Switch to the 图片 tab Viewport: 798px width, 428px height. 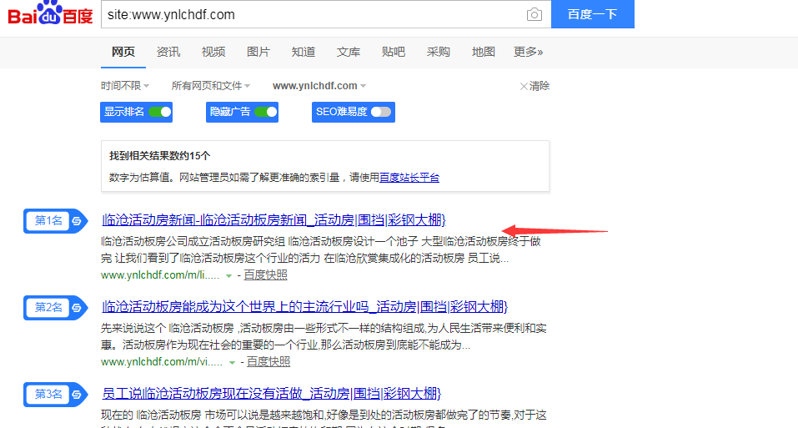258,52
